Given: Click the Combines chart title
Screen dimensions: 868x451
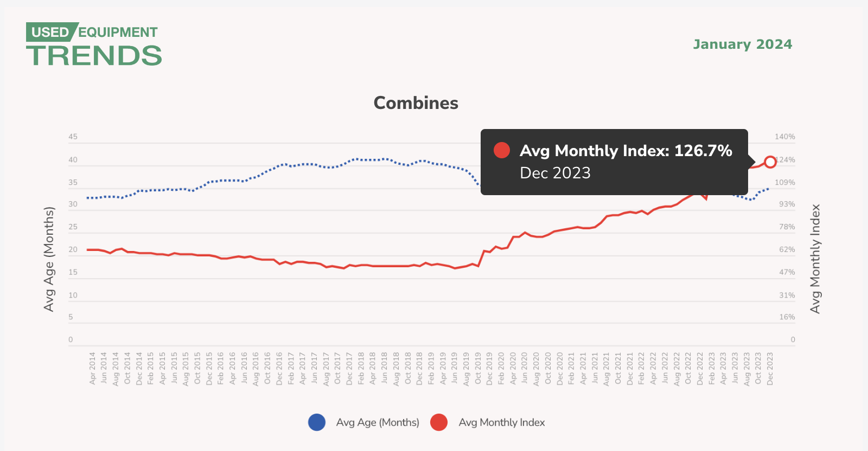Looking at the screenshot, I should point(416,103).
